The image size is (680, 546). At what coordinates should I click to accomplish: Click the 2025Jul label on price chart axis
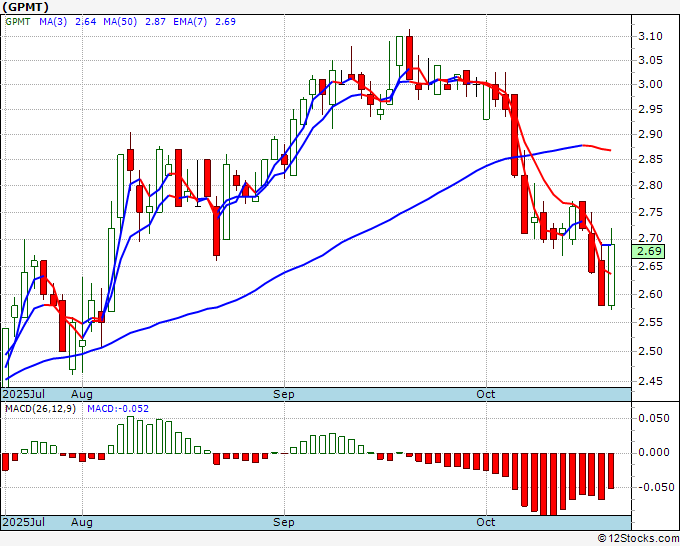tap(24, 394)
